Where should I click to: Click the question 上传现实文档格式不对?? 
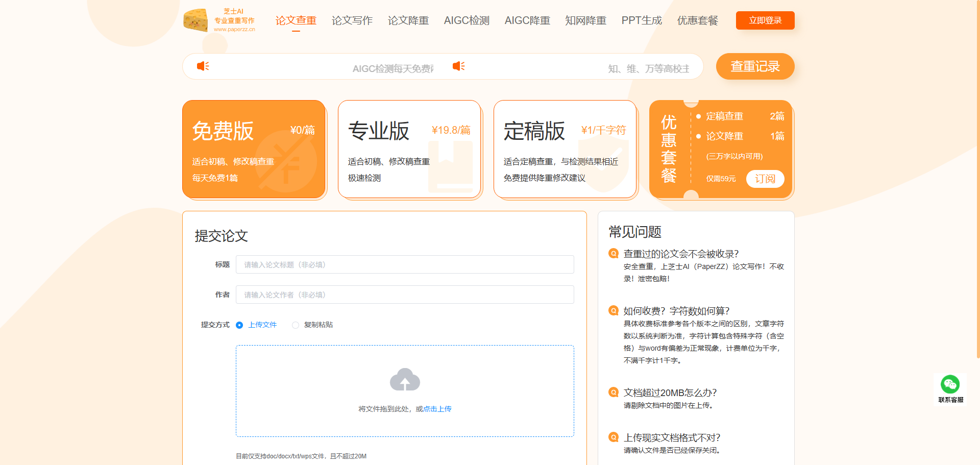click(672, 437)
